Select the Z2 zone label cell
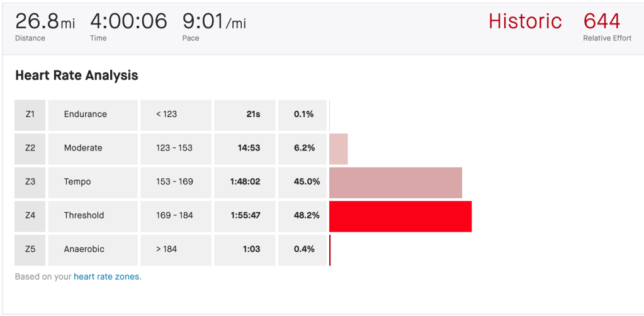Screen dimensions: 644x316 pos(30,149)
